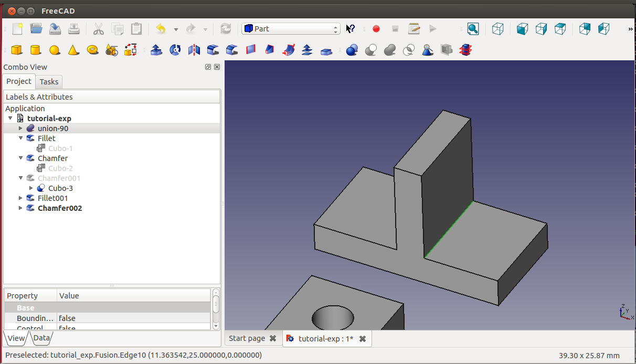Add a Torus primitive
636x364 pixels.
[x=92, y=50]
